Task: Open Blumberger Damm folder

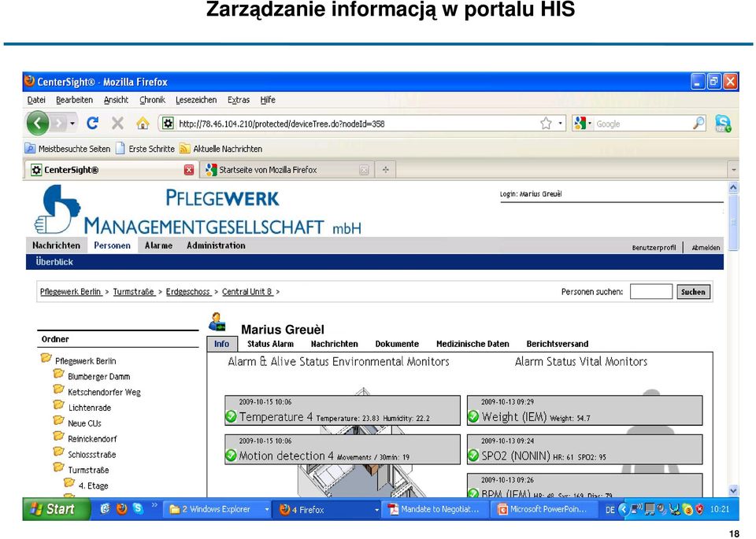Action: click(x=92, y=376)
